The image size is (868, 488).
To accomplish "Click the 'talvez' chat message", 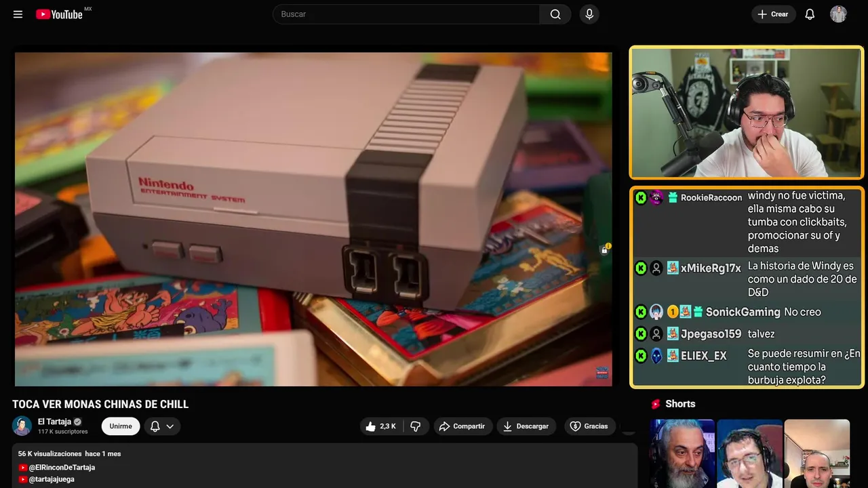I will click(761, 334).
